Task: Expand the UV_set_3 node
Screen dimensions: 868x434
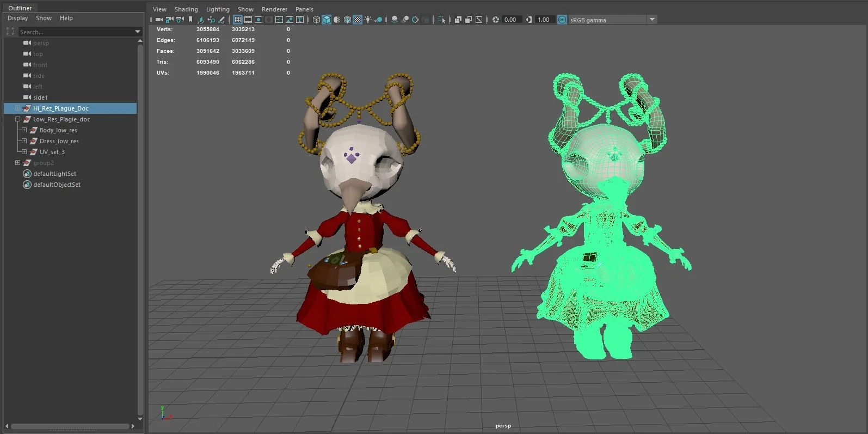Action: [24, 152]
